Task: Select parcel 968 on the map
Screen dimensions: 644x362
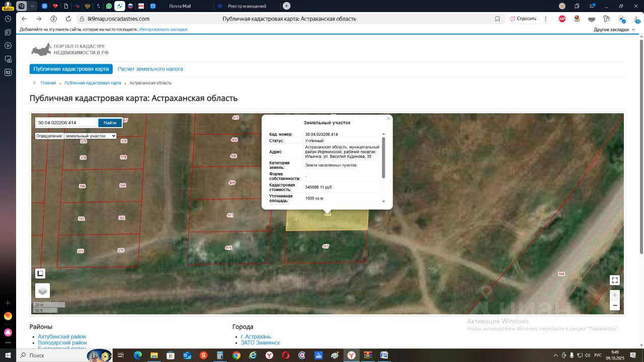Action: tap(561, 274)
